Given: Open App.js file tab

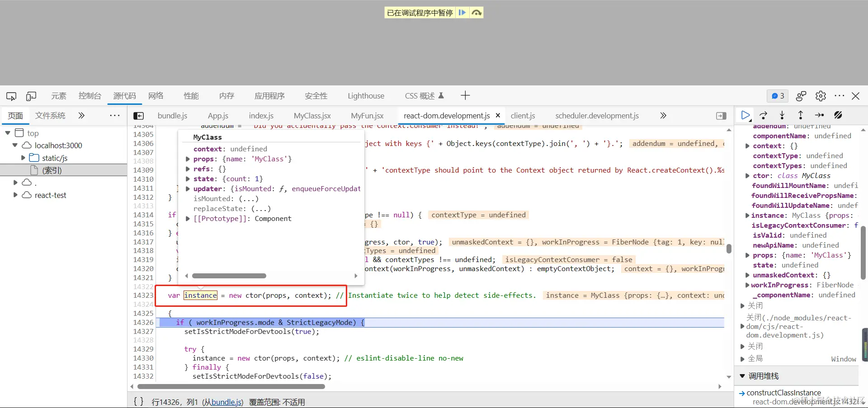Looking at the screenshot, I should 218,116.
